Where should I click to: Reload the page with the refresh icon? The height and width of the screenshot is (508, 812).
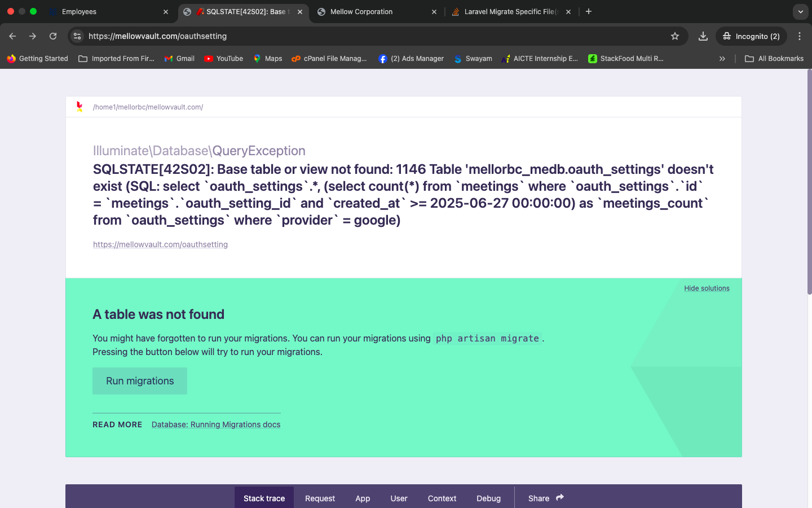tap(53, 36)
